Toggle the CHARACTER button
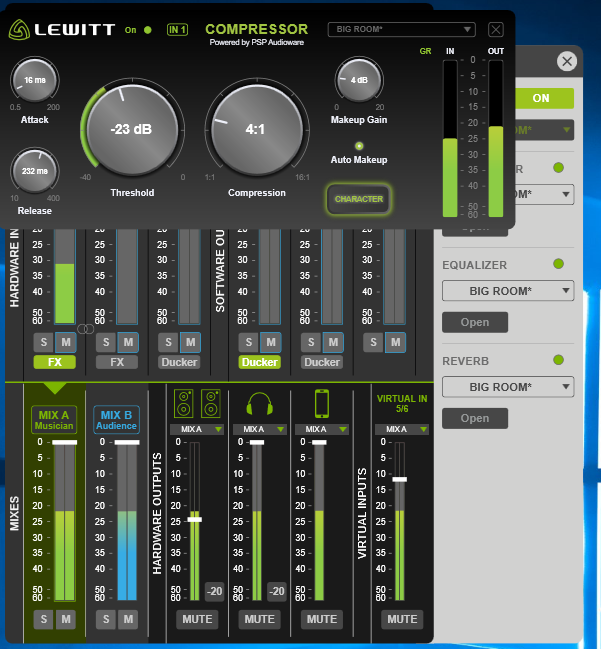Viewport: 601px width, 649px height. 358,199
